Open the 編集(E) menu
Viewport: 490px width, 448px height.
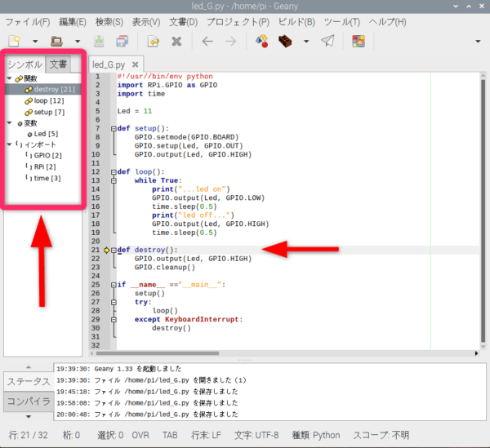73,22
